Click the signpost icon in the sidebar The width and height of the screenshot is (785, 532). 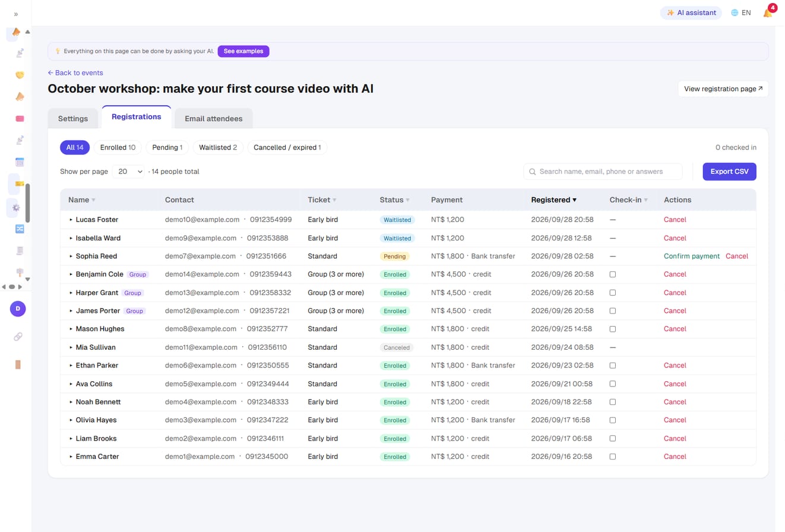[20, 273]
